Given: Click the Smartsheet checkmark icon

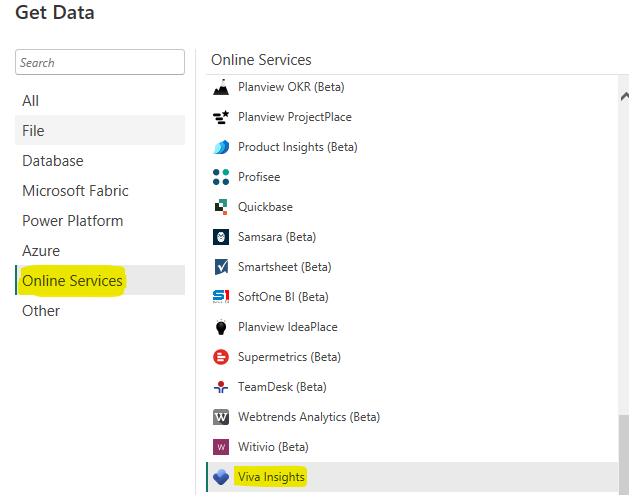Looking at the screenshot, I should 221,267.
